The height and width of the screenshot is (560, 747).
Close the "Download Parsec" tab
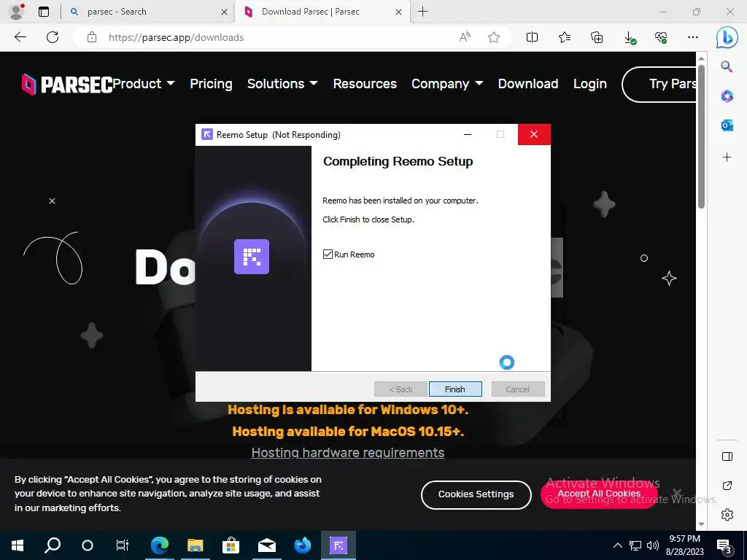pyautogui.click(x=399, y=12)
